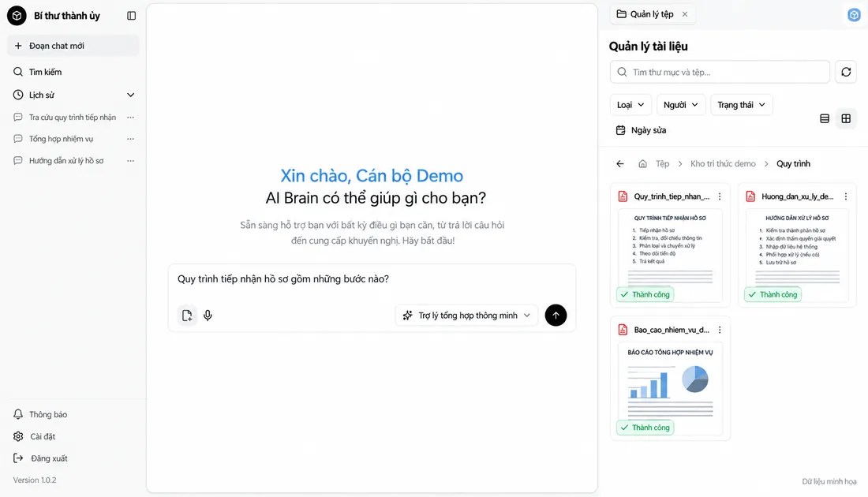Go back with the breadcrumb arrow
This screenshot has height=497, width=868.
coord(620,164)
